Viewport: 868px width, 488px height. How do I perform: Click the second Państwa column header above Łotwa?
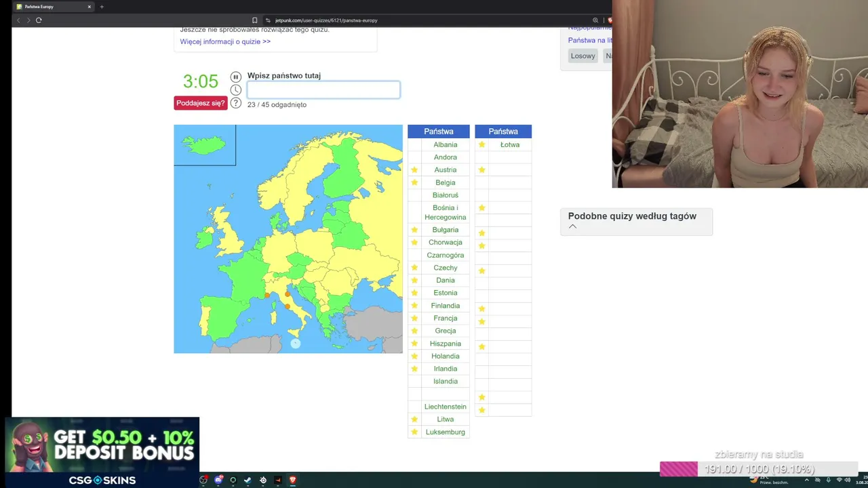pyautogui.click(x=503, y=131)
